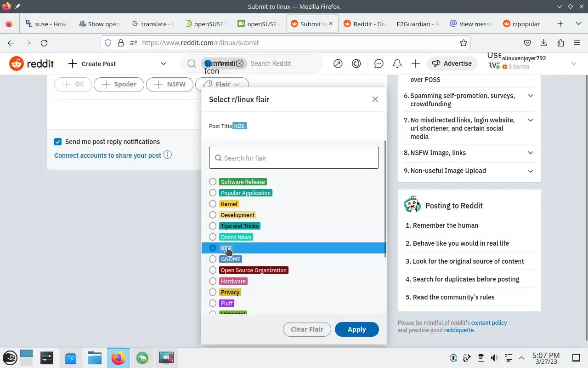Open the Firefox hamburger application menu

tap(577, 43)
